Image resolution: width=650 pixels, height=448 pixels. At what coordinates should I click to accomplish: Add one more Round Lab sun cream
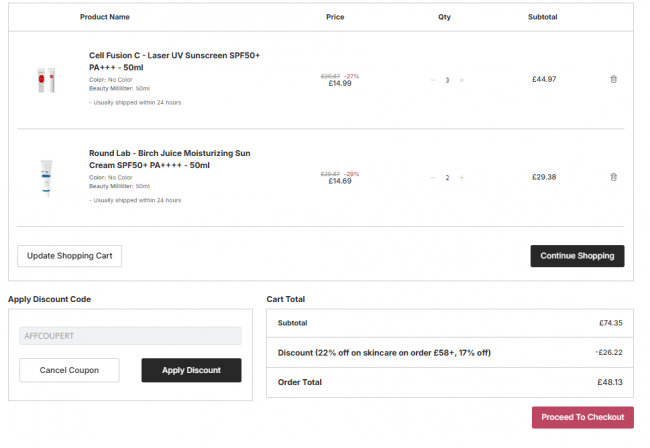pyautogui.click(x=461, y=178)
